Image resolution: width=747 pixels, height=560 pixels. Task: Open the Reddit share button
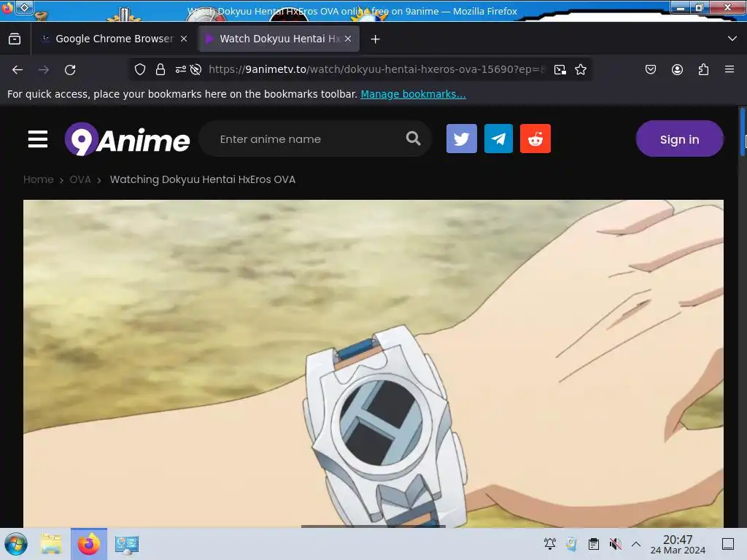click(535, 139)
